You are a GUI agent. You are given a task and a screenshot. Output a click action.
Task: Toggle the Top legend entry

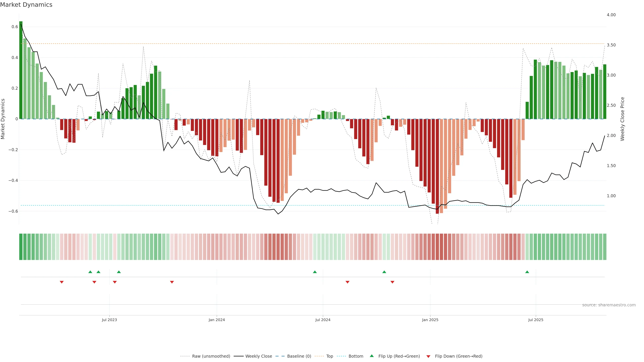[x=330, y=356]
